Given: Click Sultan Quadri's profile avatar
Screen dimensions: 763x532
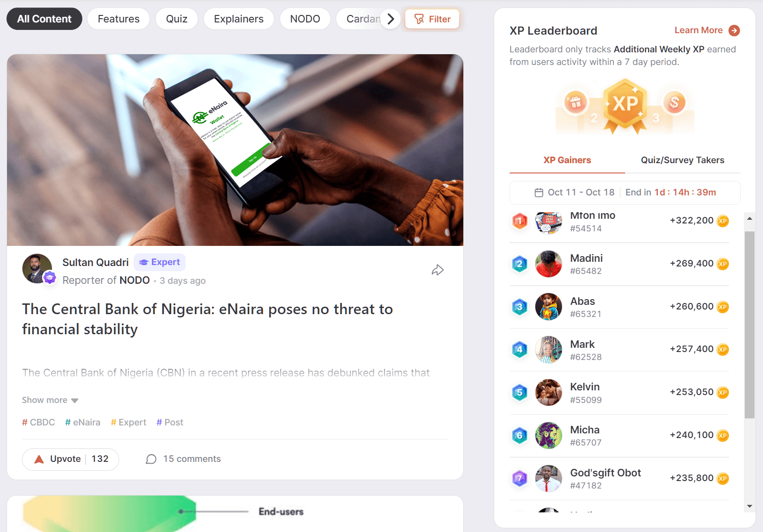Looking at the screenshot, I should [x=37, y=269].
